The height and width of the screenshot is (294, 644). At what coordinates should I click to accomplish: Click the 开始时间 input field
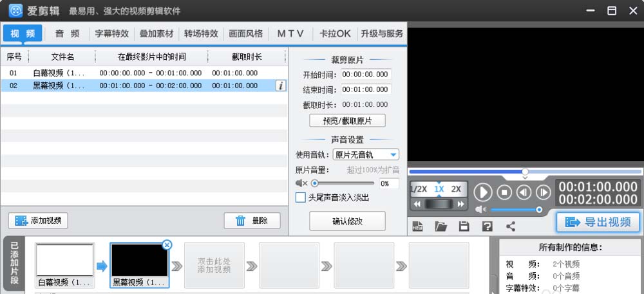[366, 74]
